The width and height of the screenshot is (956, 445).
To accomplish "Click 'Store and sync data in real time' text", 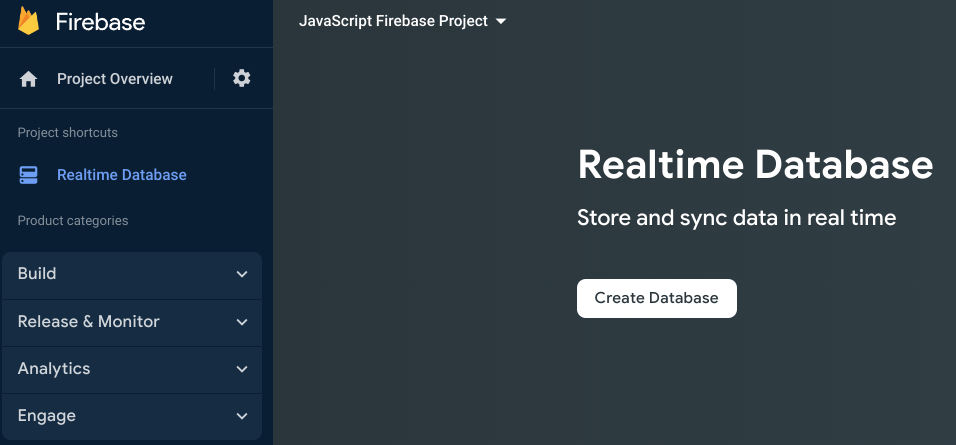I will 737,218.
